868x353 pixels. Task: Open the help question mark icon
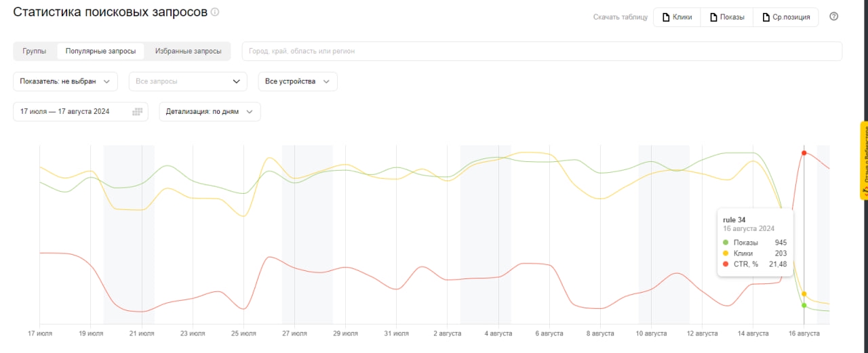pyautogui.click(x=834, y=17)
